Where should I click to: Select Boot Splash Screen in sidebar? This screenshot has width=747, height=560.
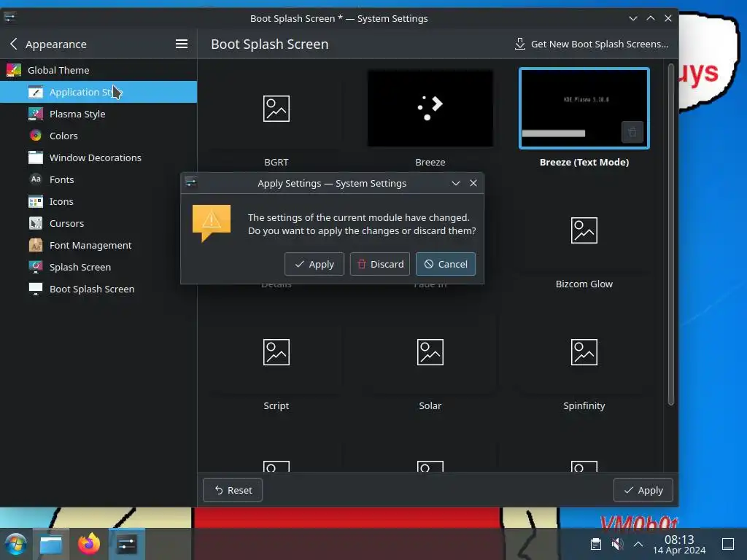coord(98,289)
